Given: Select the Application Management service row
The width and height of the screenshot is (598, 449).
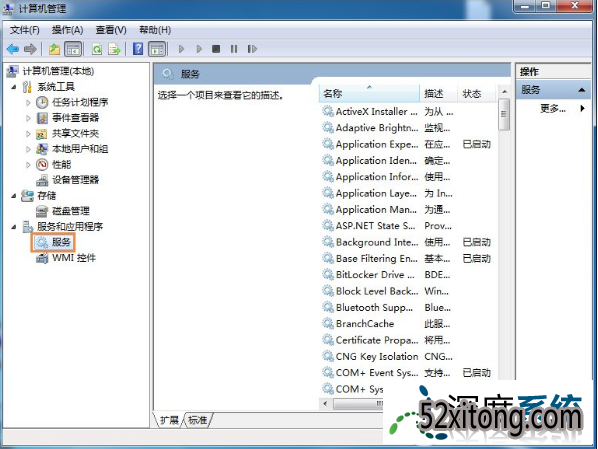Looking at the screenshot, I should click(407, 209).
